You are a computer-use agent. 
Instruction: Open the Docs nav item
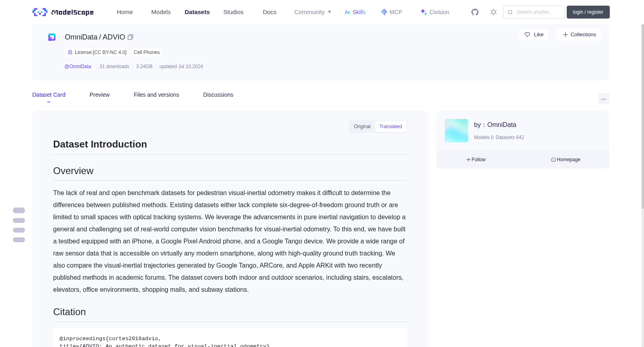pyautogui.click(x=270, y=12)
